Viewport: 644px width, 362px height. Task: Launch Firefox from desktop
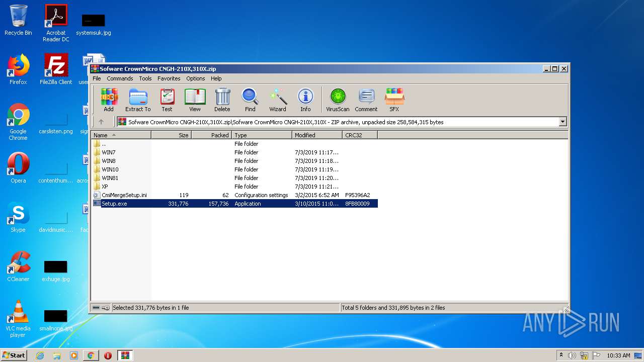(18, 69)
